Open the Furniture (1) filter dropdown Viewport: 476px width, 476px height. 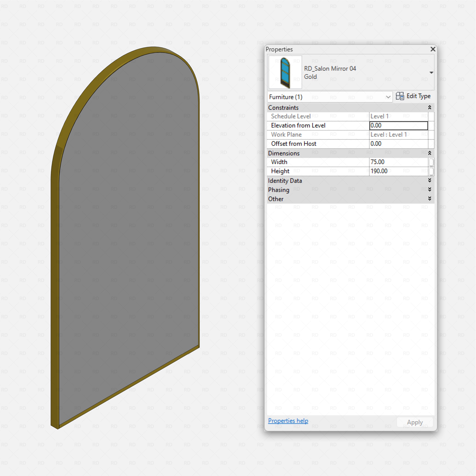pyautogui.click(x=388, y=97)
